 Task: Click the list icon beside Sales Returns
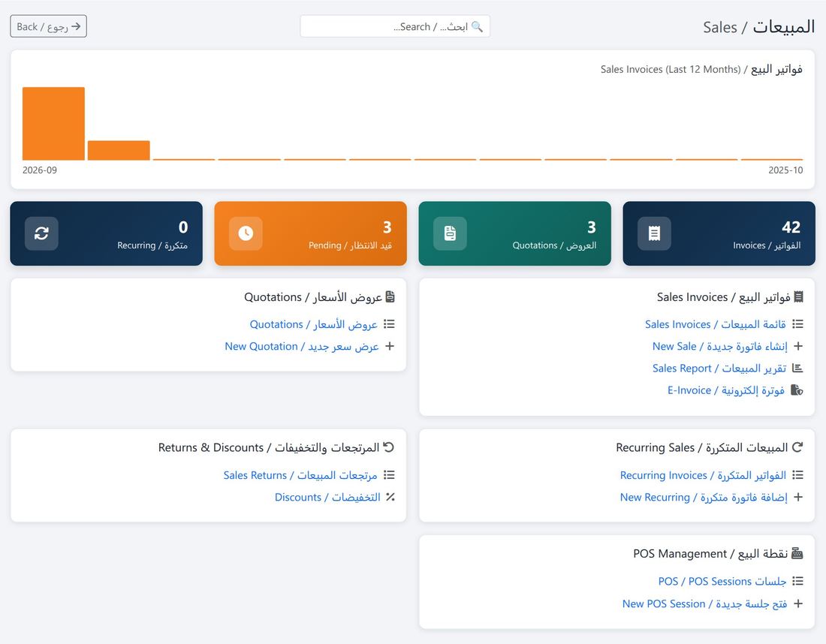click(389, 475)
